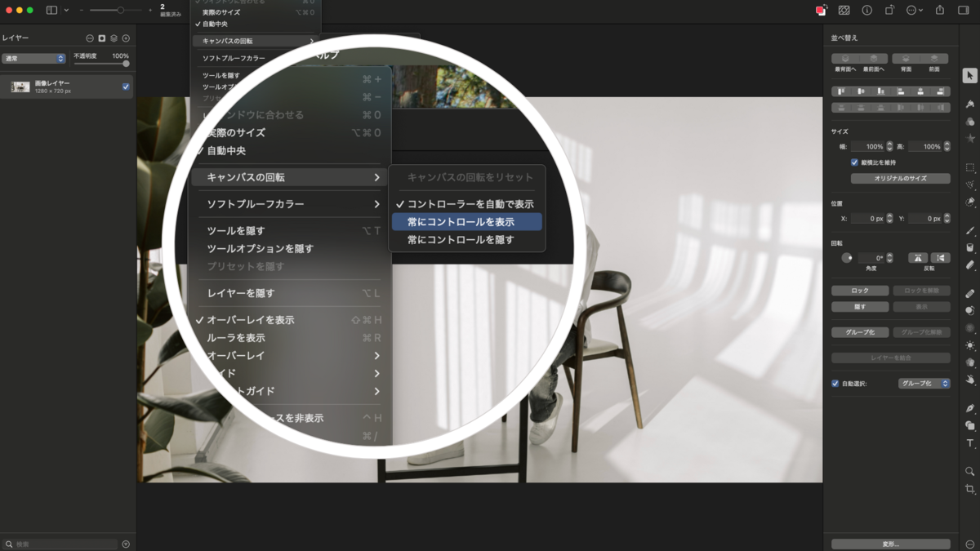Select the Repair bandage tool
This screenshot has height=551, width=980.
point(969,293)
